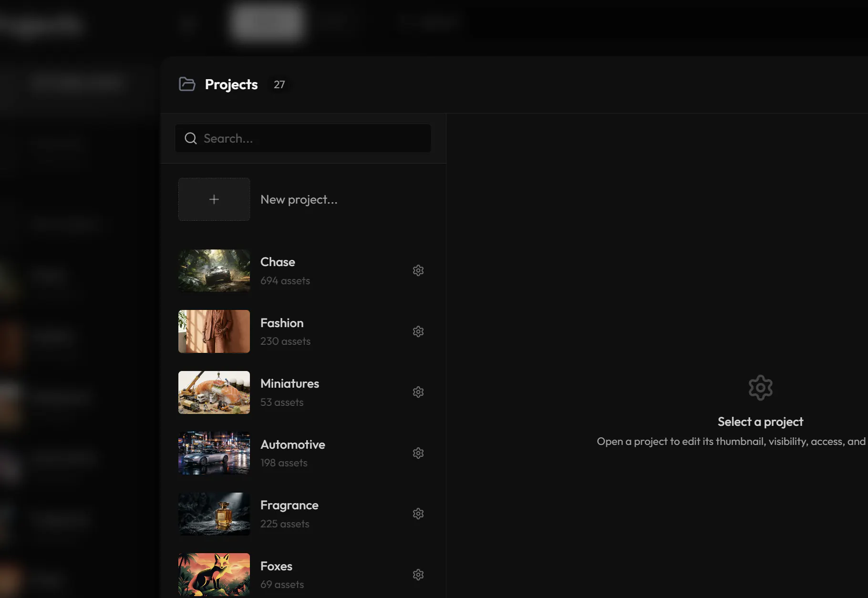Click the 694 assets count

coord(285,281)
